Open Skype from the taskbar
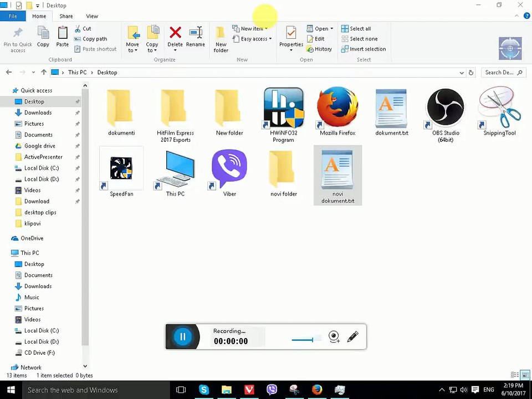This screenshot has height=399, width=532. tap(203, 390)
